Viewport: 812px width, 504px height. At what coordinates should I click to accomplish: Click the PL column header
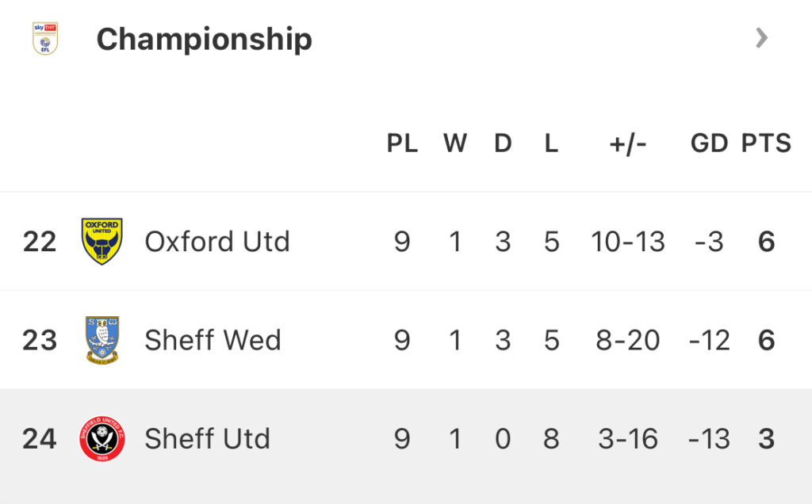(x=402, y=143)
